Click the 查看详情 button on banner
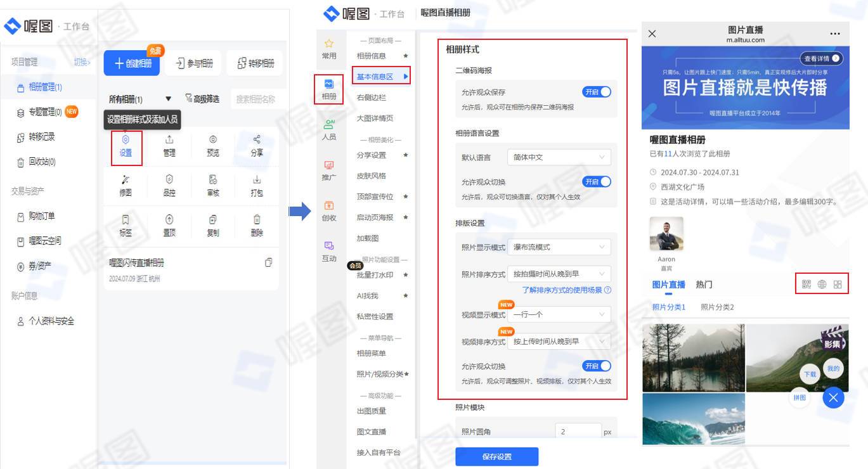This screenshot has height=469, width=868. [822, 58]
